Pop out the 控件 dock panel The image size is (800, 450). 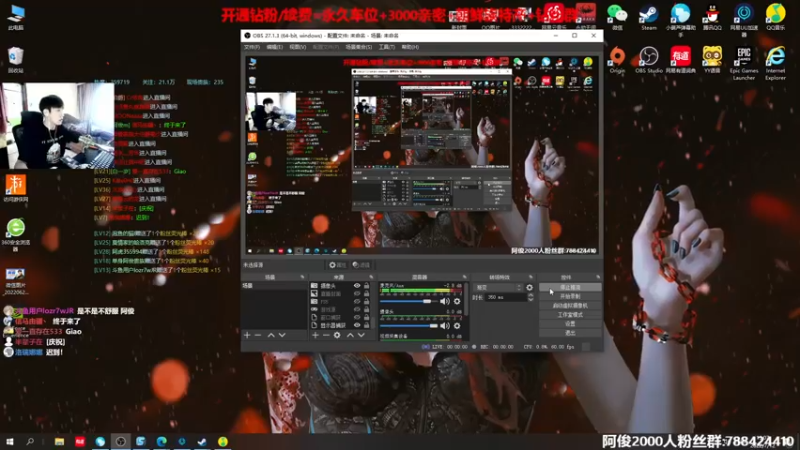coord(598,277)
